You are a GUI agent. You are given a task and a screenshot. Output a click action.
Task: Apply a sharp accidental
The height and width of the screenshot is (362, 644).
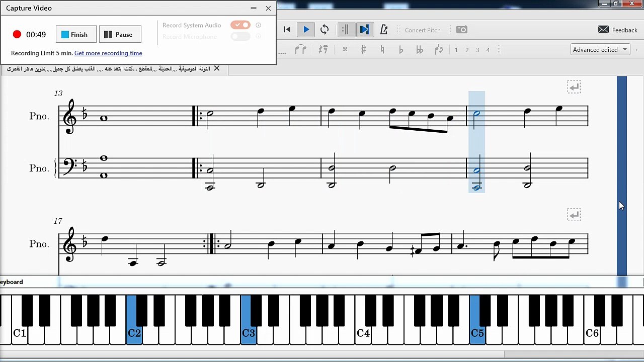tap(363, 50)
